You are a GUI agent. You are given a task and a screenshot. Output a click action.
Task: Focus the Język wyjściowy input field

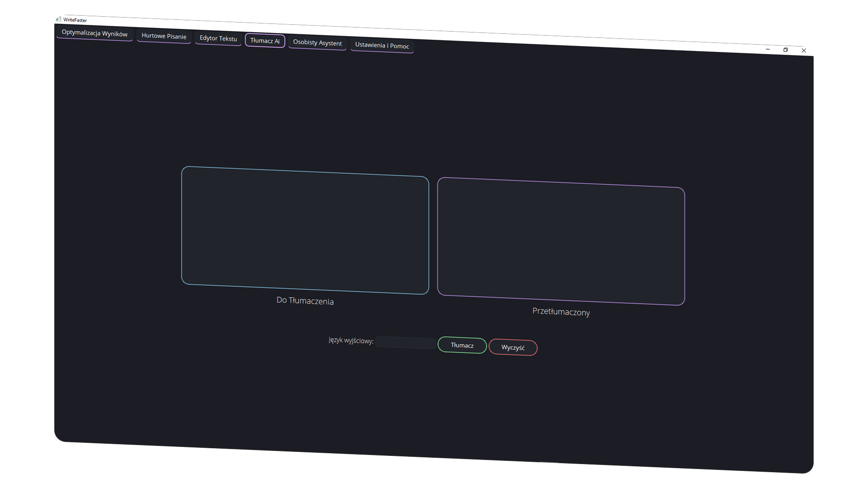406,343
